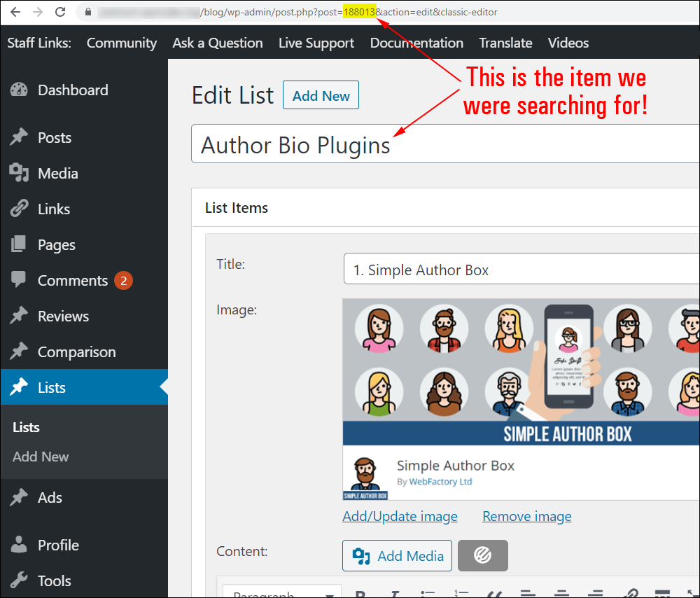This screenshot has height=598, width=700.
Task: Click the 'Simple Author Box' plugin name text
Action: coord(456,466)
